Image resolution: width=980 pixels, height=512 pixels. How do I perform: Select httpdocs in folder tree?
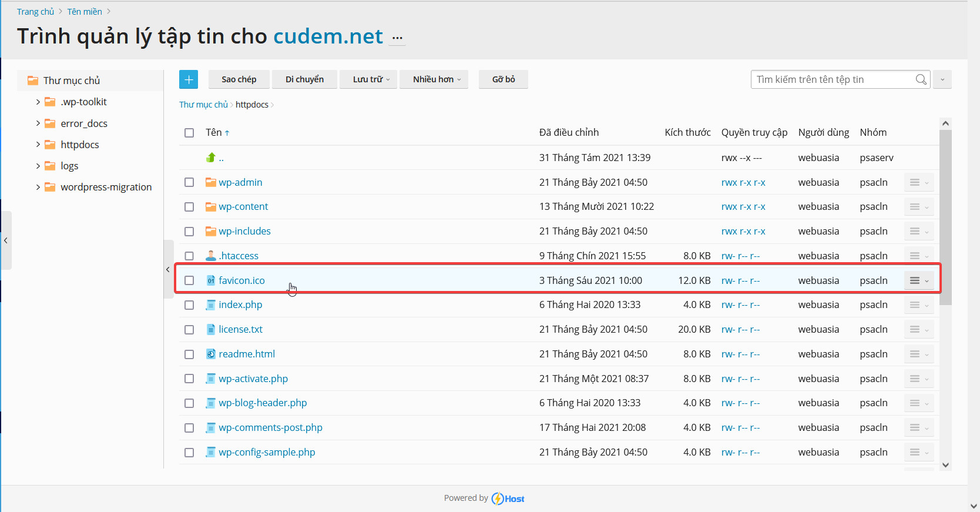click(x=80, y=145)
